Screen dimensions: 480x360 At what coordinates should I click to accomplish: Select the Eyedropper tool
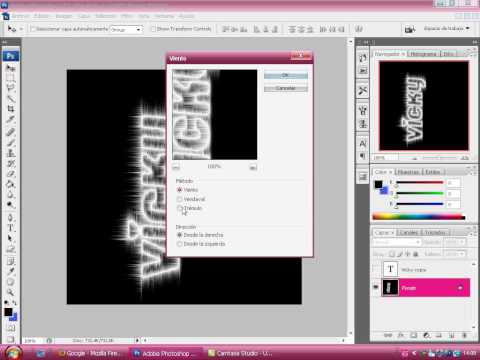point(11,271)
